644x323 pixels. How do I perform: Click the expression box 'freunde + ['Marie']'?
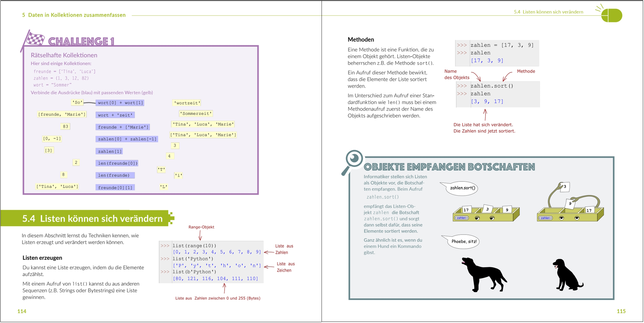point(123,127)
